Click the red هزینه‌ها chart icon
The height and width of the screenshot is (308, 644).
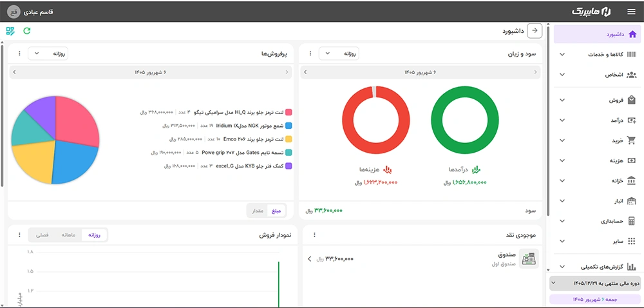(x=387, y=169)
